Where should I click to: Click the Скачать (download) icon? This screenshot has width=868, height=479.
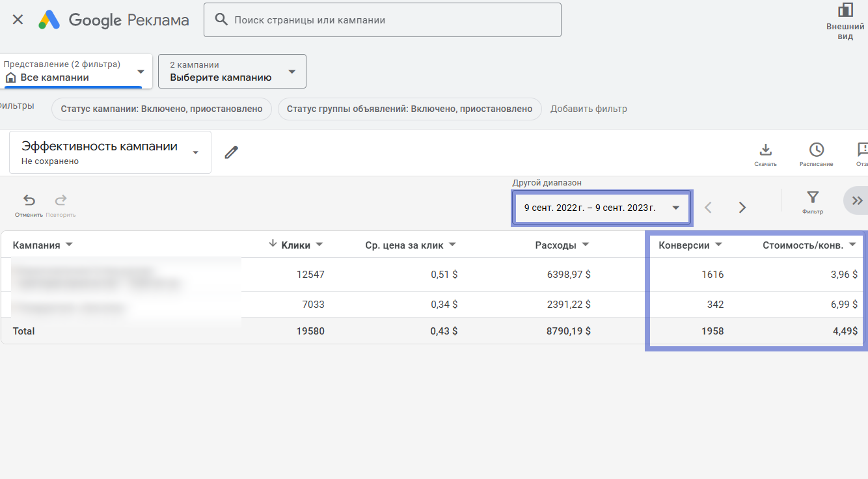[766, 150]
